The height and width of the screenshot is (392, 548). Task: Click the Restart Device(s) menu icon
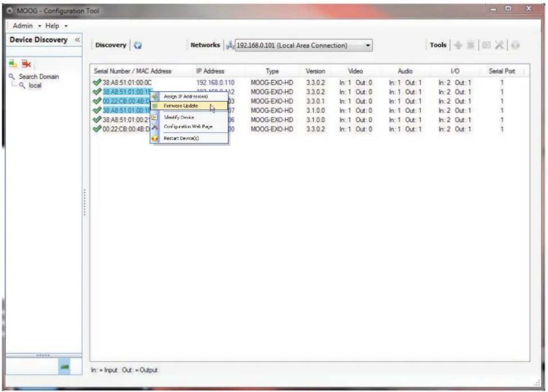pyautogui.click(x=155, y=138)
